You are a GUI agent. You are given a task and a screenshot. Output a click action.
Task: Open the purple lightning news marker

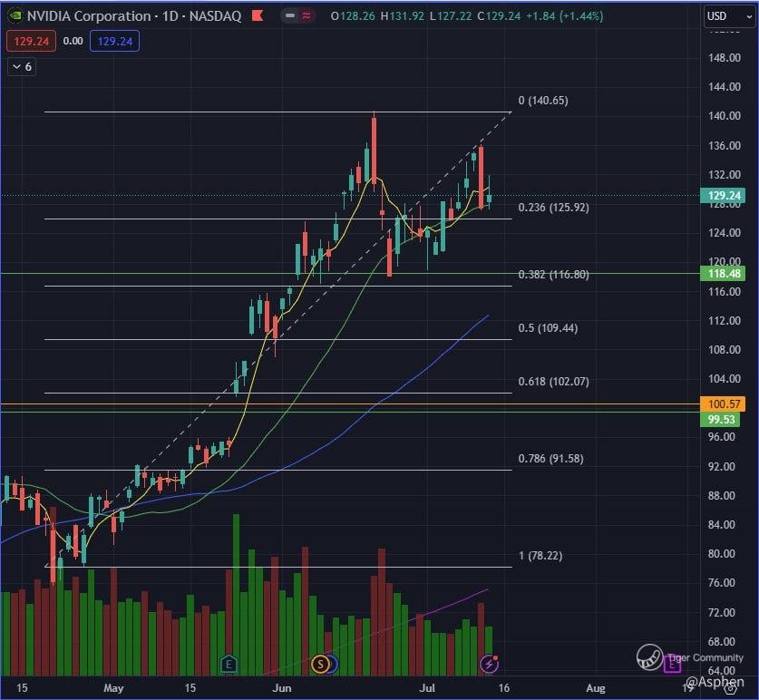point(489,664)
